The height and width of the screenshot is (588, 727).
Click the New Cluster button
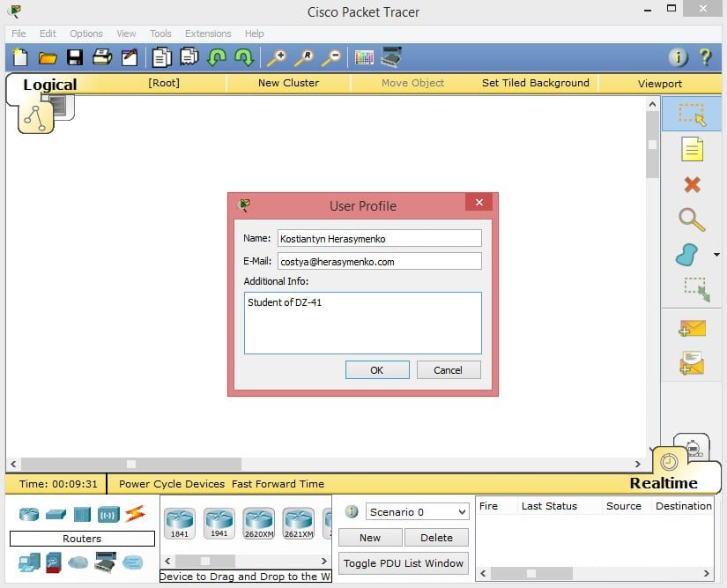point(288,83)
